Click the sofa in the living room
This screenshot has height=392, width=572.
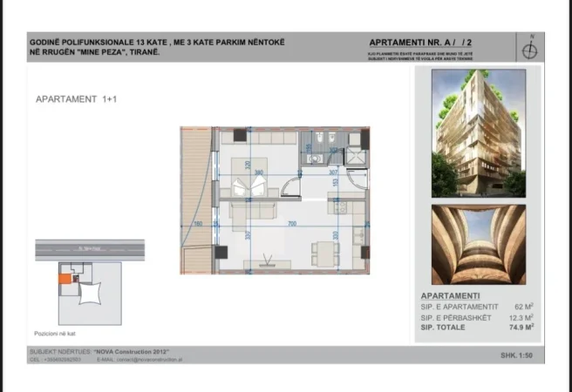click(252, 216)
